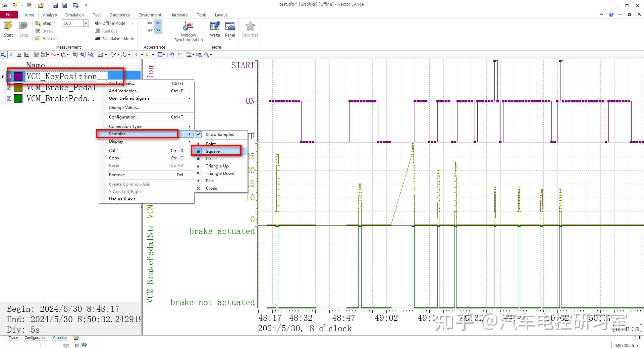Uncheck the VCM_Brake_Pedal signal checkbox

click(9, 88)
